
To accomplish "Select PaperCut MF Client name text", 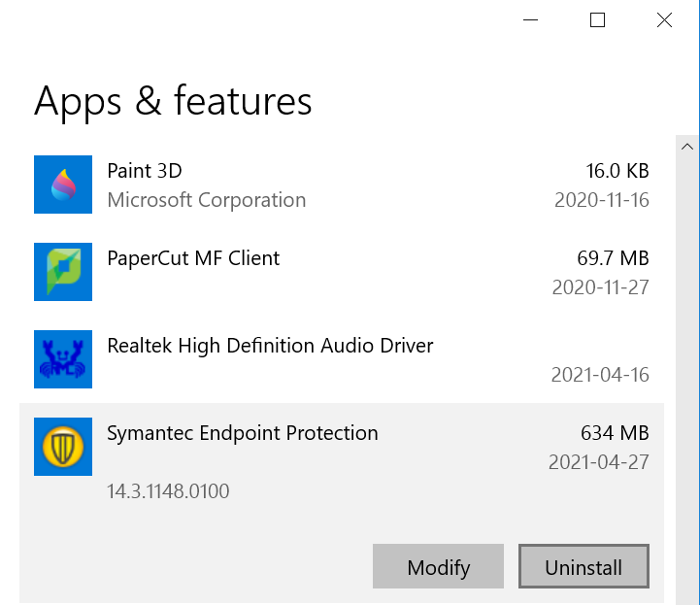I will point(193,258).
